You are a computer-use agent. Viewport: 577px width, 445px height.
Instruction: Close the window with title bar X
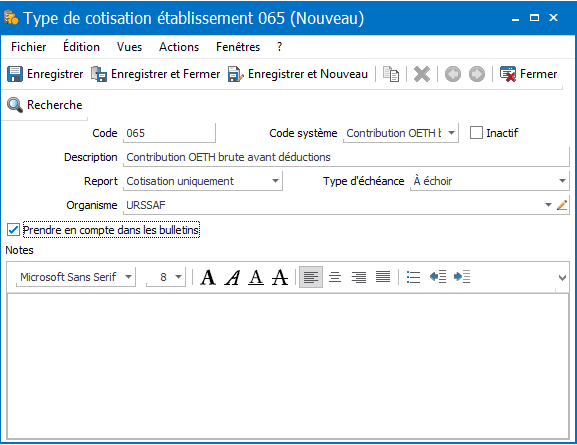point(553,18)
